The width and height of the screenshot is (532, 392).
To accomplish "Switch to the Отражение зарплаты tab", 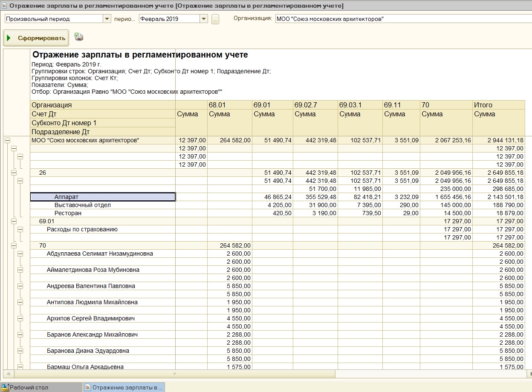I will [124, 387].
